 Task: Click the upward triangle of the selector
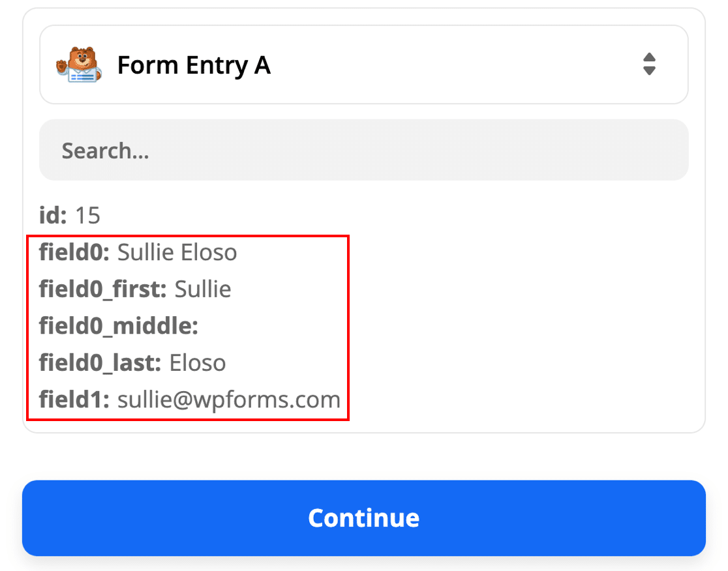(648, 57)
